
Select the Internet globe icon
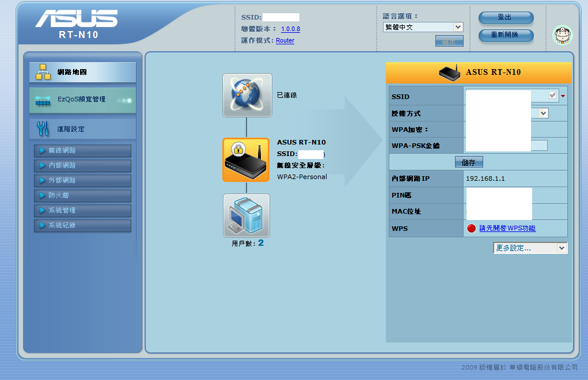pyautogui.click(x=247, y=95)
